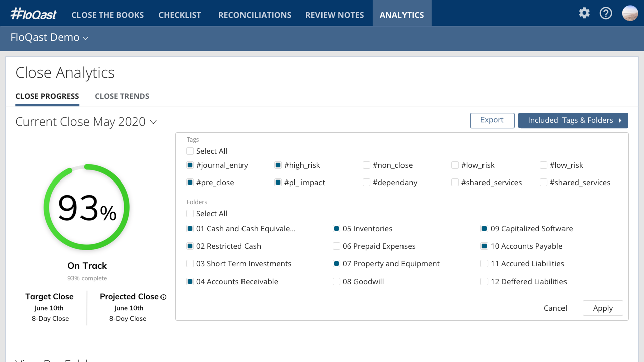Click the Target Close June 10th date
644x362 pixels.
click(x=49, y=308)
